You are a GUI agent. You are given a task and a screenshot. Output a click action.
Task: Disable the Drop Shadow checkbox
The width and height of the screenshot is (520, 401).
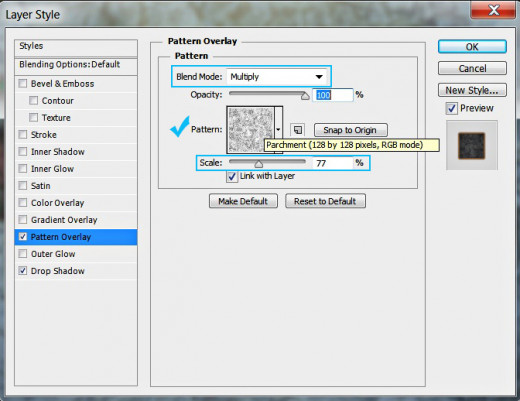[x=23, y=271]
